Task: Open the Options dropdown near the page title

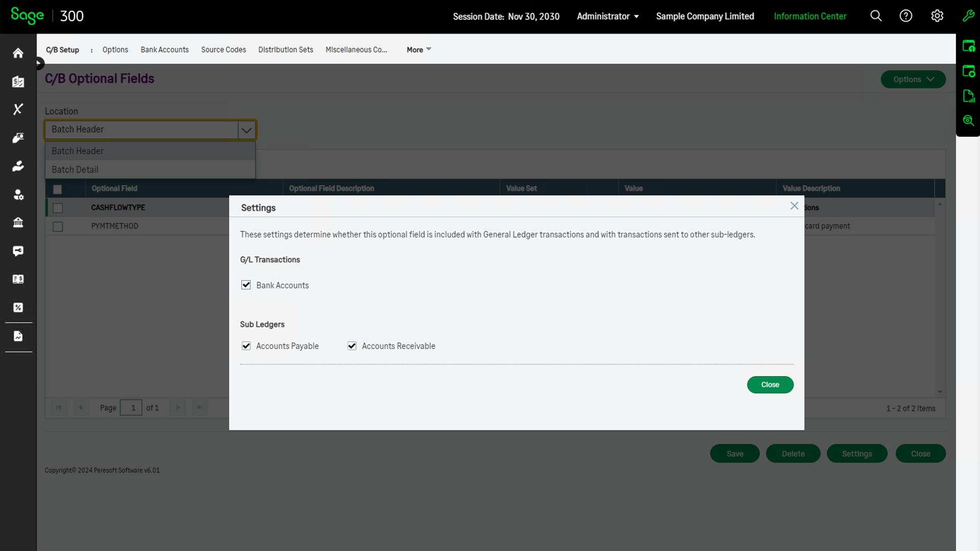Action: [x=913, y=79]
